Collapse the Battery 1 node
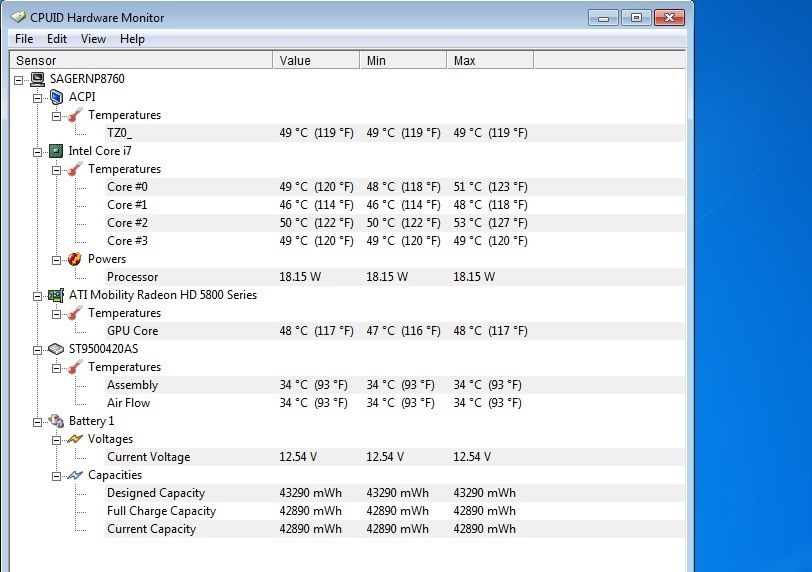 tap(37, 422)
